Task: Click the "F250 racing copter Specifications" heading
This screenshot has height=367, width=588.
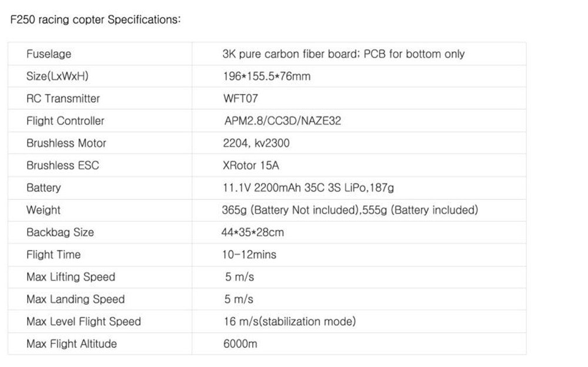Action: [95, 19]
